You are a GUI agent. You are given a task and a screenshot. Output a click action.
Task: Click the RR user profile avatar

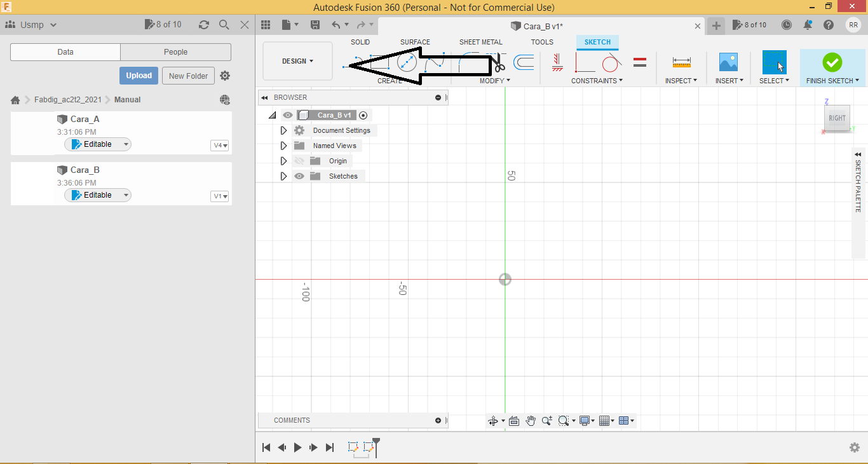click(x=853, y=25)
